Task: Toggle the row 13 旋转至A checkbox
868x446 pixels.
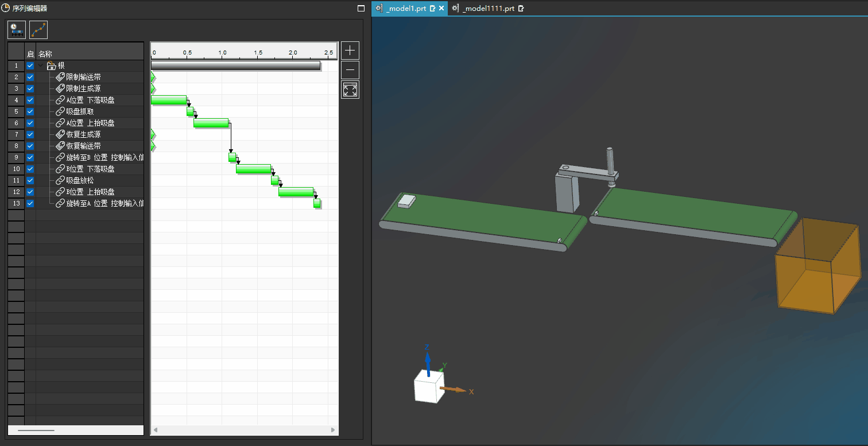Action: pyautogui.click(x=30, y=203)
